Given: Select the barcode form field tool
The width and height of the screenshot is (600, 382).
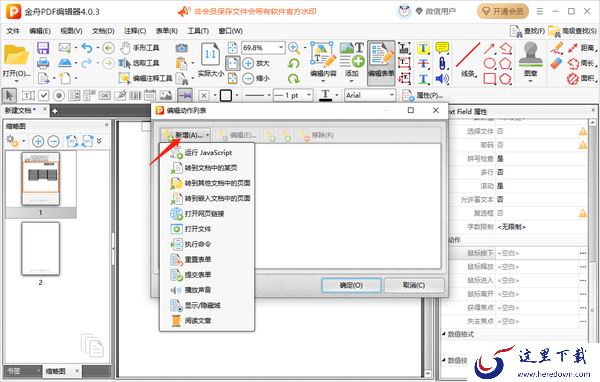Looking at the screenshot, I should click(135, 95).
